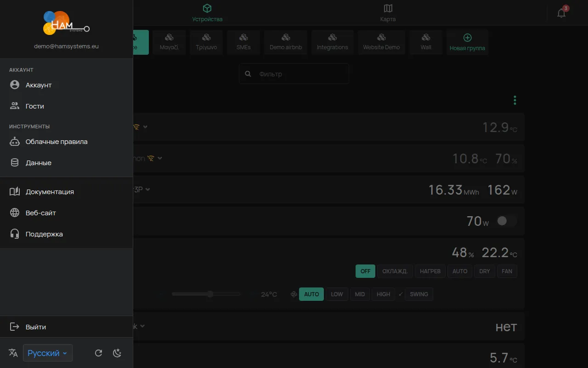Expand the 10.8 °C device chevron
Viewport: 588px width, 368px height.
tap(160, 158)
